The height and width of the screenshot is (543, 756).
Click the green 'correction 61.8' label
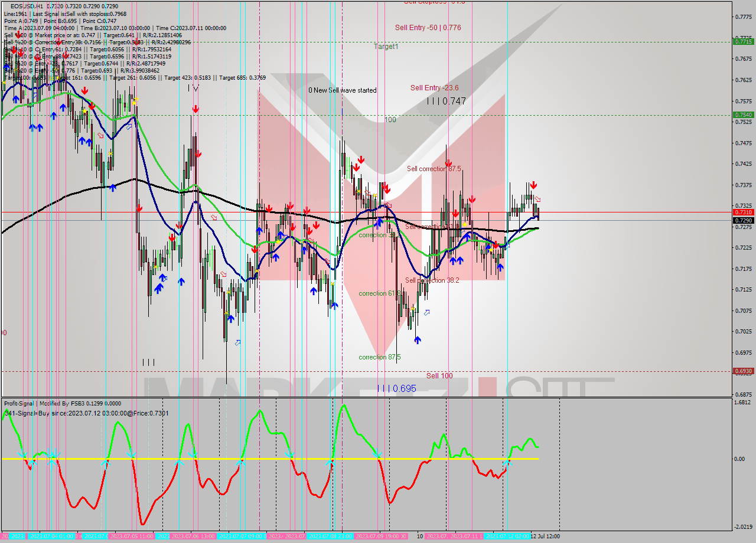pos(380,293)
